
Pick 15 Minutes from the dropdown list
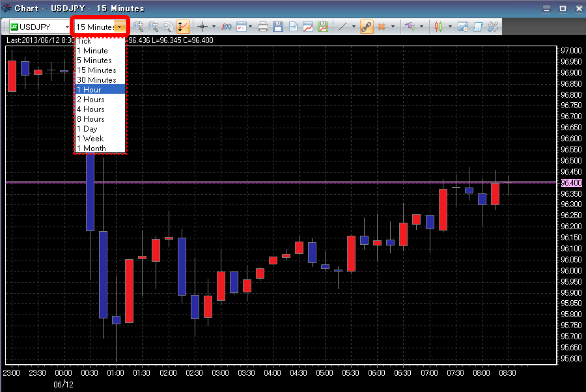pos(100,70)
